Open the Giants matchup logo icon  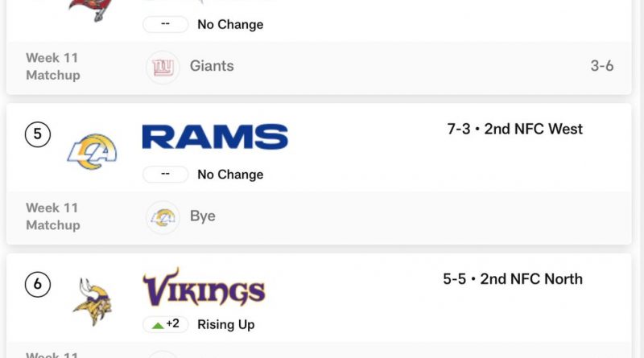pyautogui.click(x=163, y=68)
